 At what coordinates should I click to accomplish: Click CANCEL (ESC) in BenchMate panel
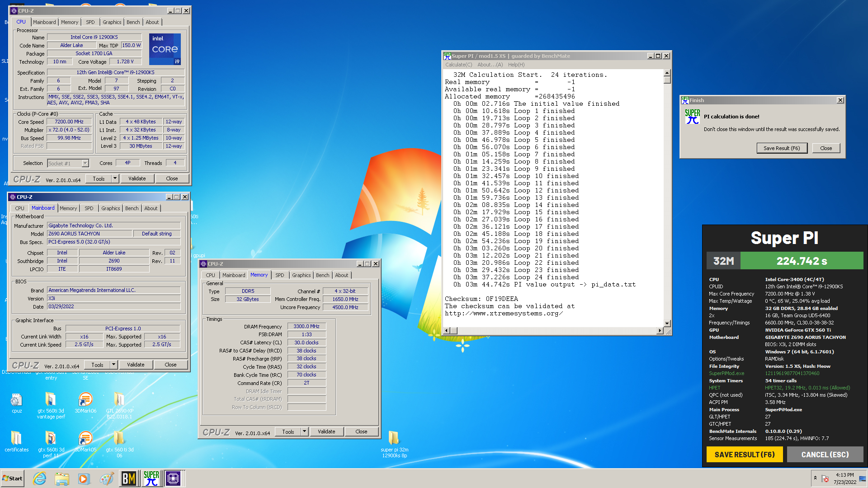click(825, 455)
